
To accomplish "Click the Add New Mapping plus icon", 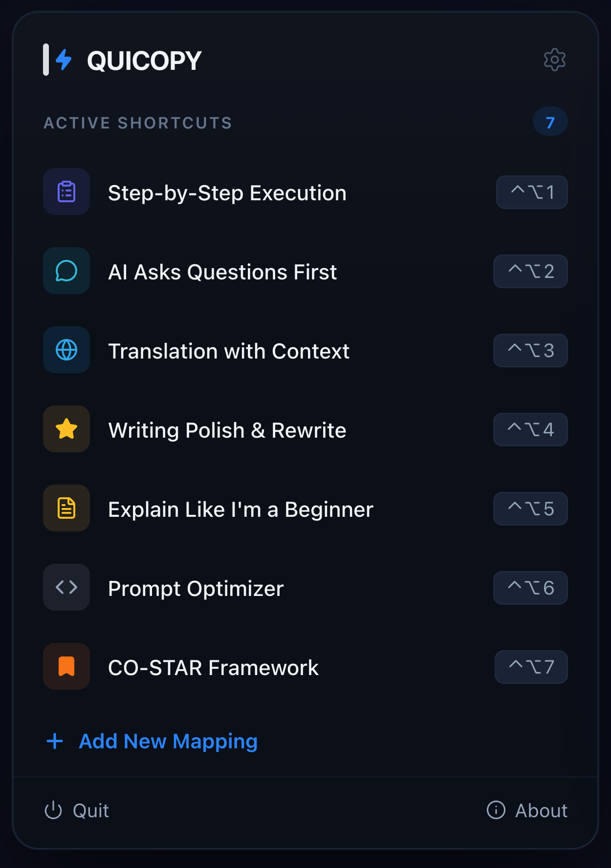I will coord(54,741).
